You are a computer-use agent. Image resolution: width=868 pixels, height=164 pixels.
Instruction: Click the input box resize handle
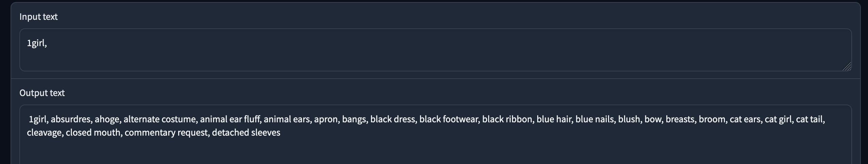pyautogui.click(x=847, y=67)
